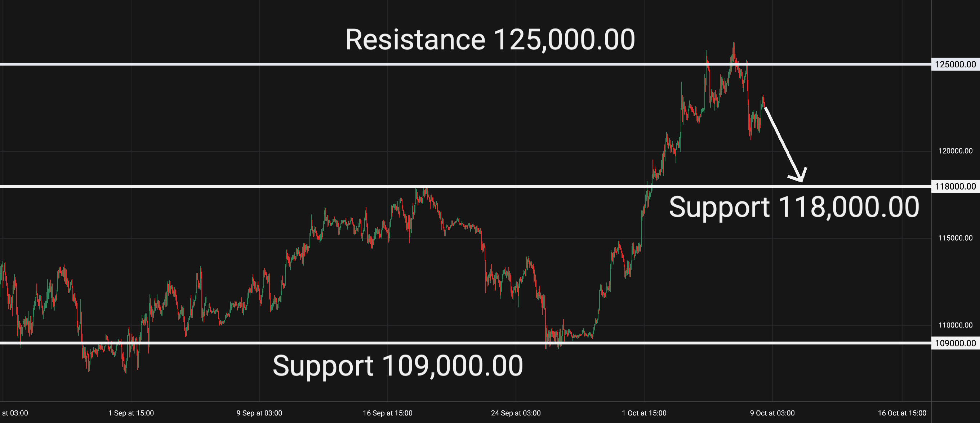Click the 120000.00 price axis label
The image size is (980, 423).
tap(955, 151)
